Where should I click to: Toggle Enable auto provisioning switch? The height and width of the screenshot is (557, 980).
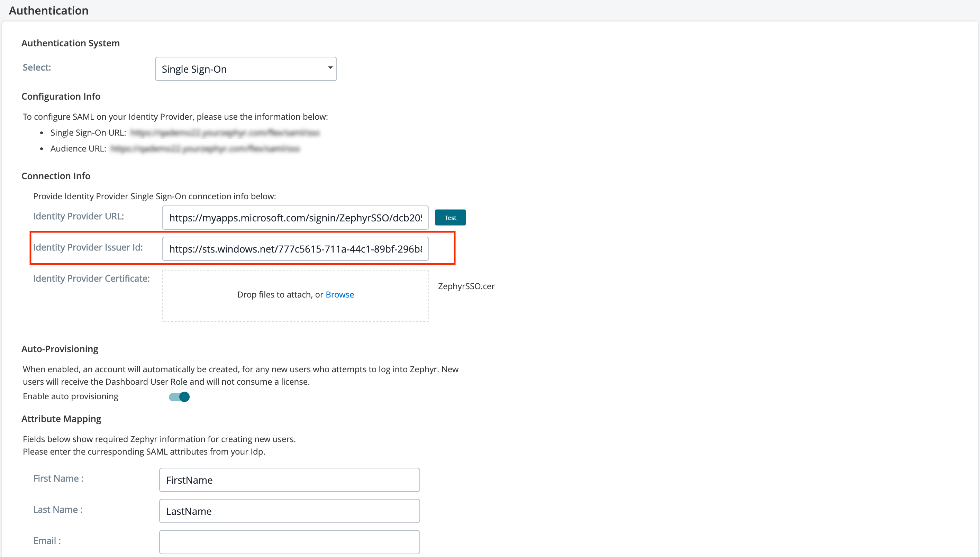(x=179, y=397)
